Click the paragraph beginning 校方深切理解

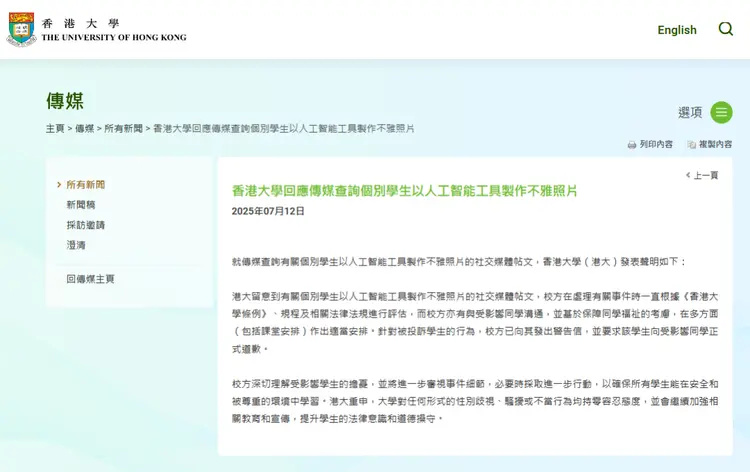[475, 401]
